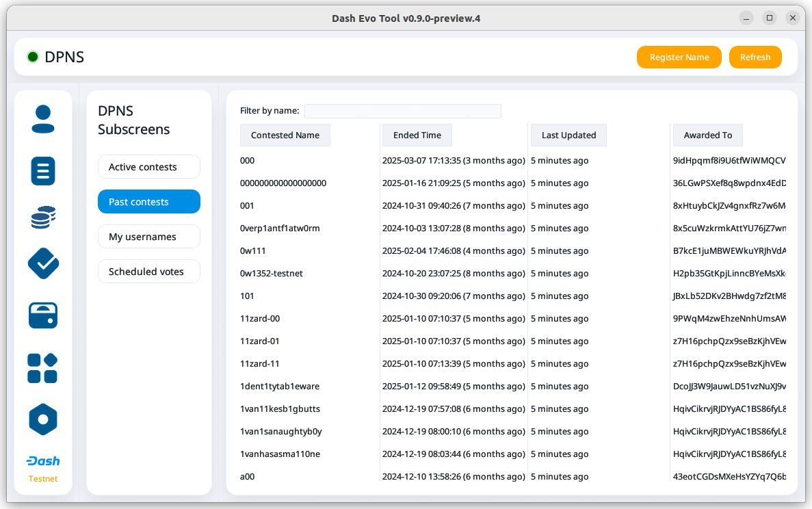Screen dimensions: 812x509
Task: Open the tools grid sidebar icon
Action: 43,368
